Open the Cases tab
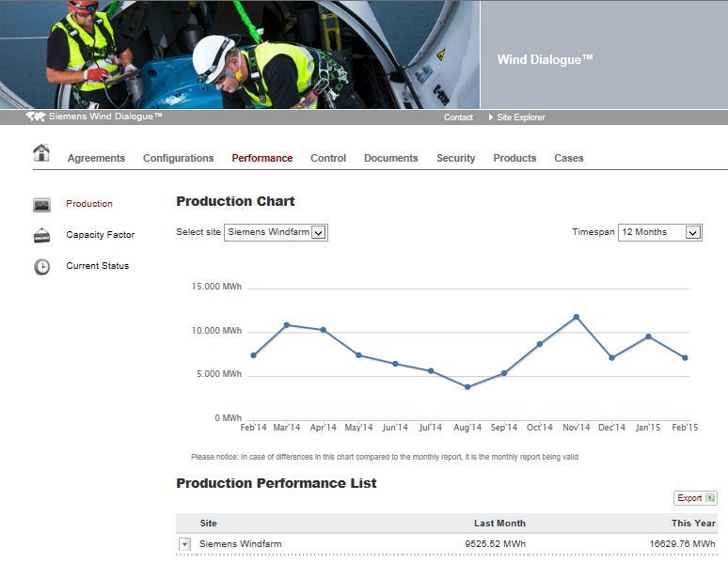Screen dimensions: 728x563 (x=569, y=158)
